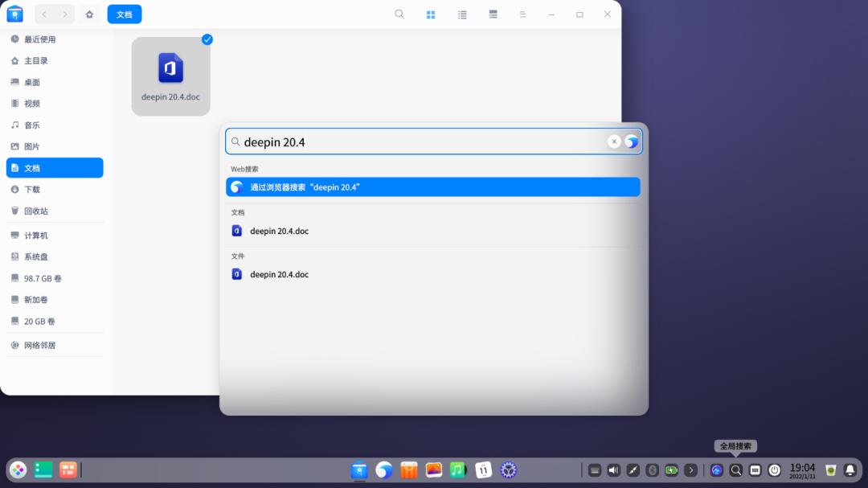The width and height of the screenshot is (868, 488).
Task: Open Control Center via the gear dock icon
Action: [x=508, y=470]
